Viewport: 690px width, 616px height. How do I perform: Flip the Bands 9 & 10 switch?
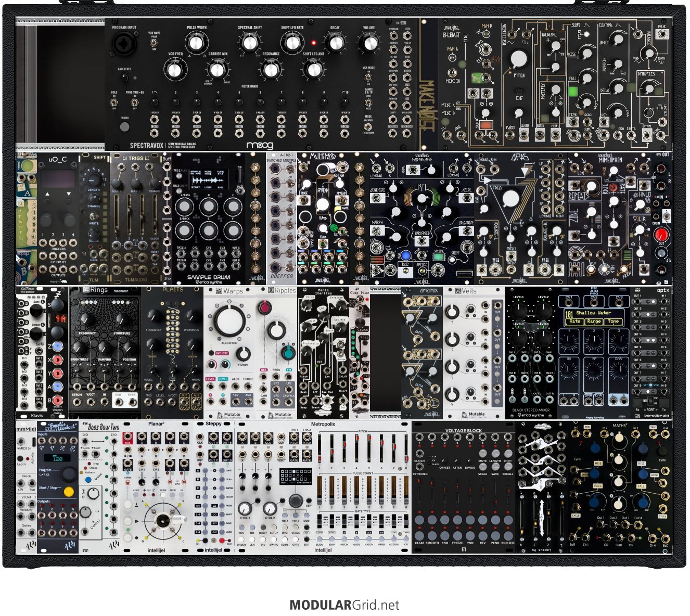click(368, 102)
